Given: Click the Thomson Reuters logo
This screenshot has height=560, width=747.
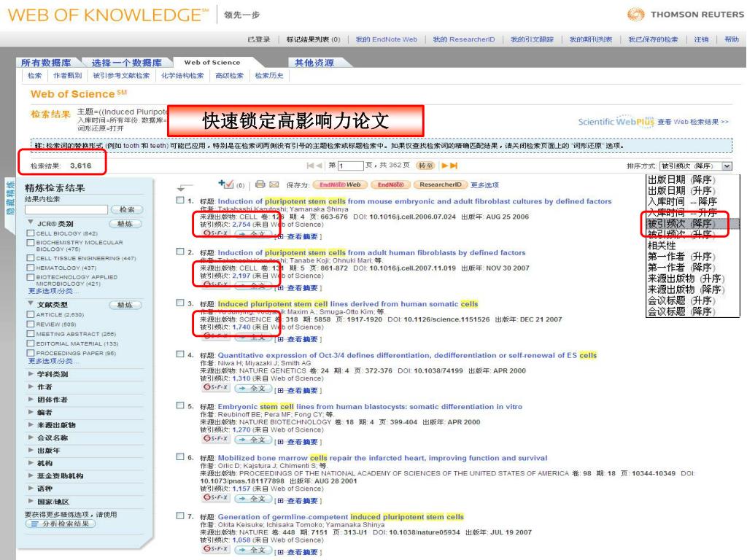Looking at the screenshot, I should 685,15.
